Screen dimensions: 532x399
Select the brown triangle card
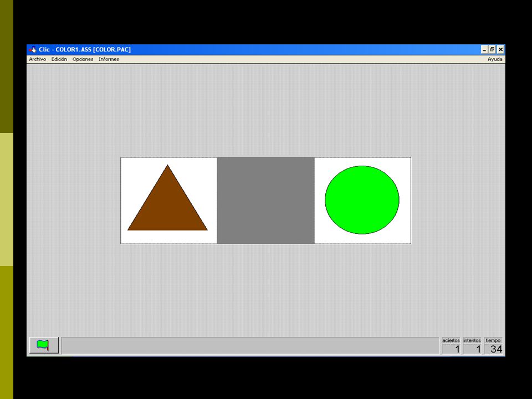(x=169, y=200)
